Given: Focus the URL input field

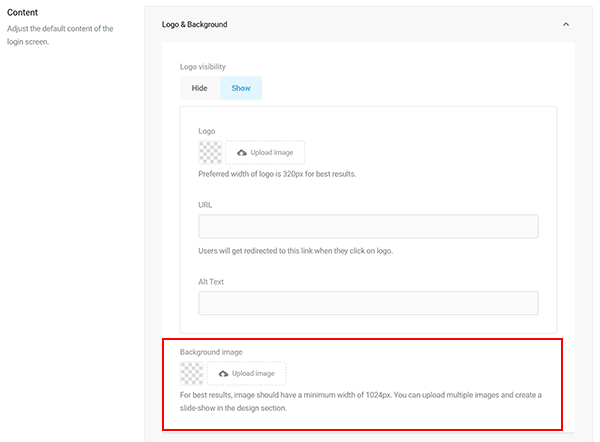Looking at the screenshot, I should coord(368,226).
